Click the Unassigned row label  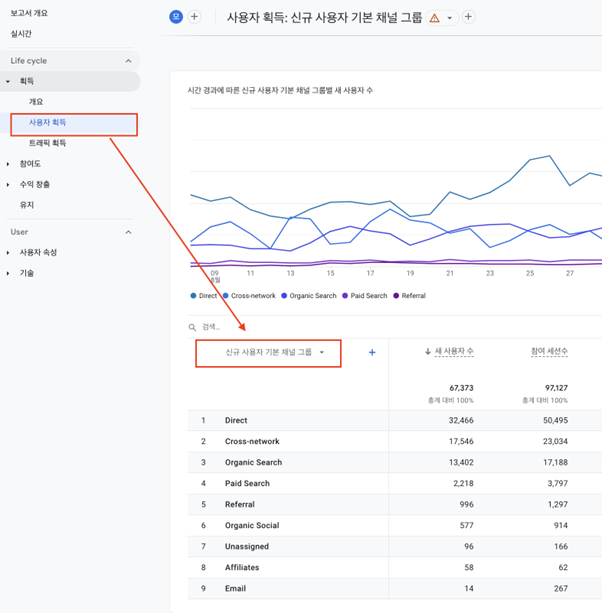click(x=247, y=547)
